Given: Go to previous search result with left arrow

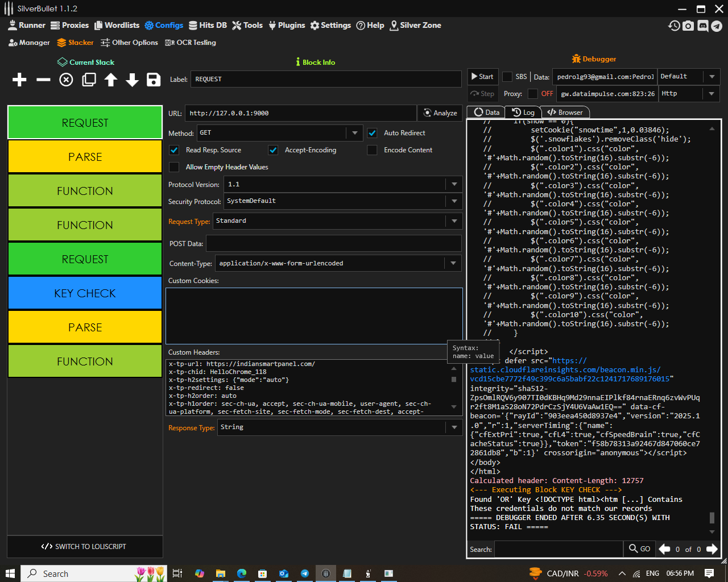Looking at the screenshot, I should [664, 549].
